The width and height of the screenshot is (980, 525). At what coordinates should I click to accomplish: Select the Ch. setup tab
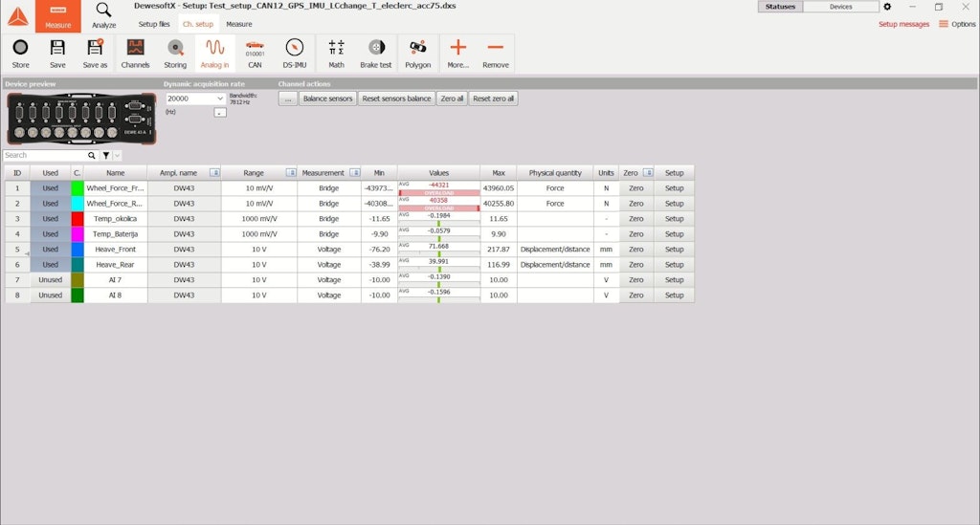(197, 24)
